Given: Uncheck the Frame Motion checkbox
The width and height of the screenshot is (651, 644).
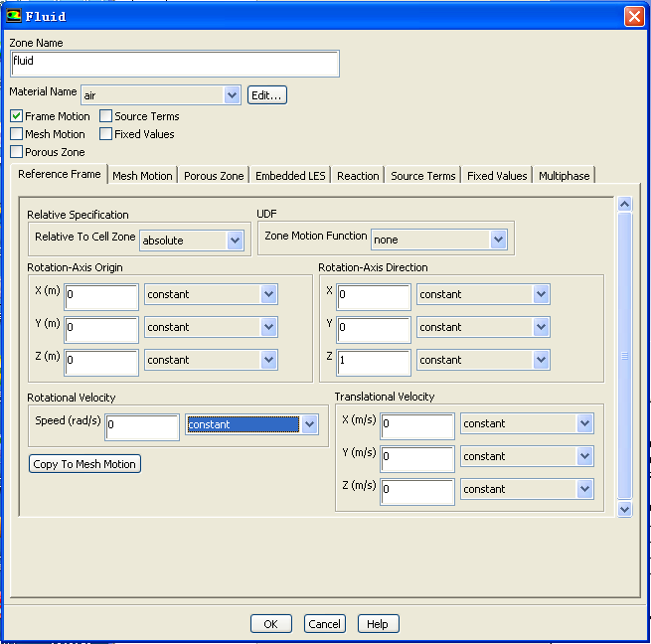Looking at the screenshot, I should (x=17, y=116).
